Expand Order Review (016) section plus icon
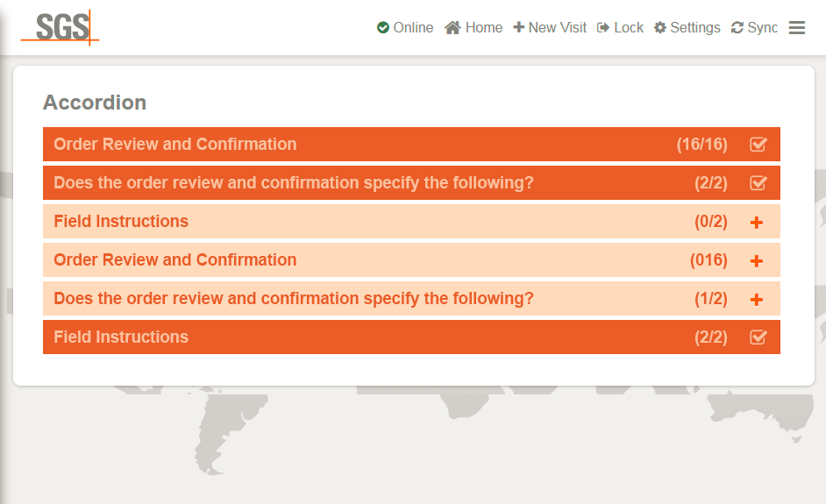 757,260
